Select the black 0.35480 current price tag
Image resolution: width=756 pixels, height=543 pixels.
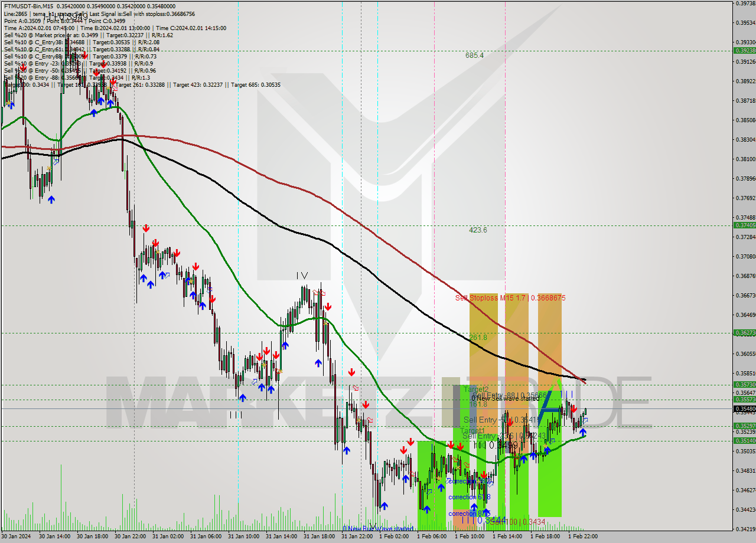coord(744,408)
